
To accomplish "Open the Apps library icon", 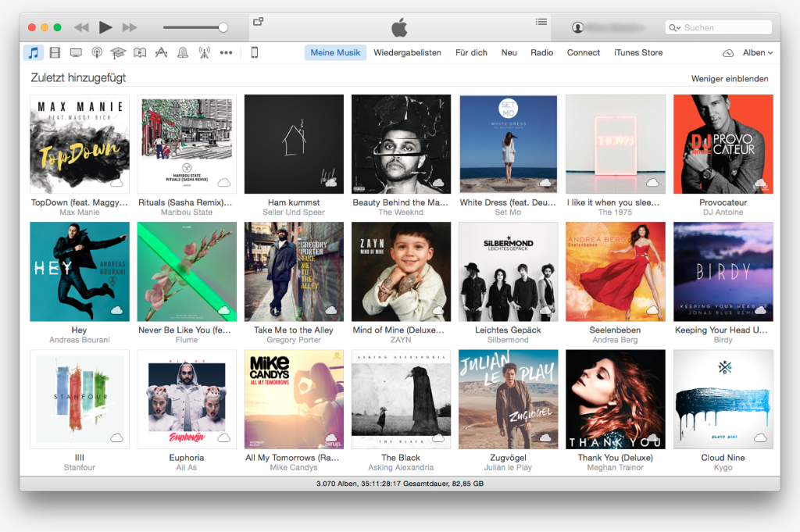I will [x=161, y=53].
